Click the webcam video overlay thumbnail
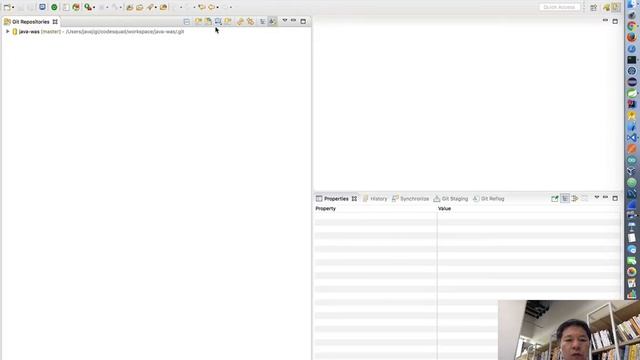 (569, 330)
